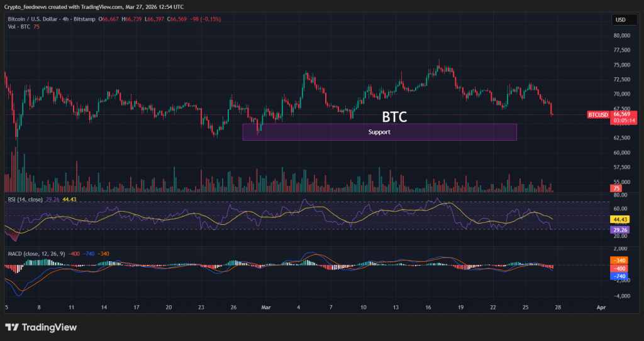Image resolution: width=644 pixels, height=341 pixels.
Task: Select the yellow 44.43 RSI axis label
Action: pos(621,219)
